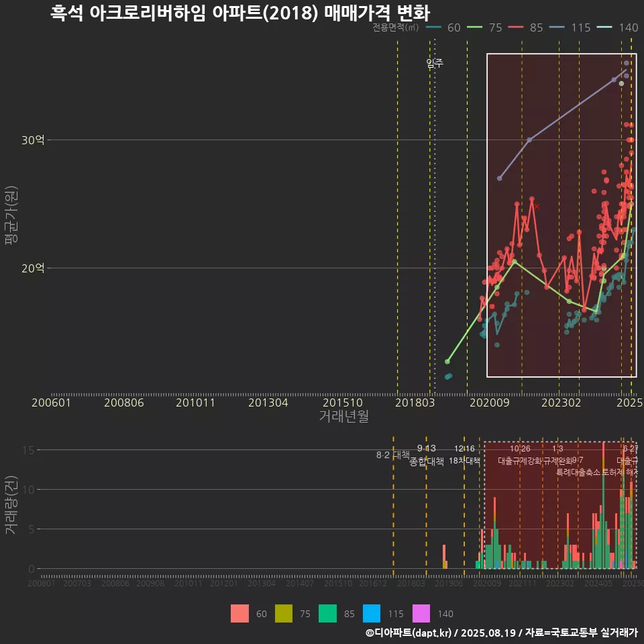
Task: Select the salmon 60 square swatch in bottom legend
Action: (239, 614)
